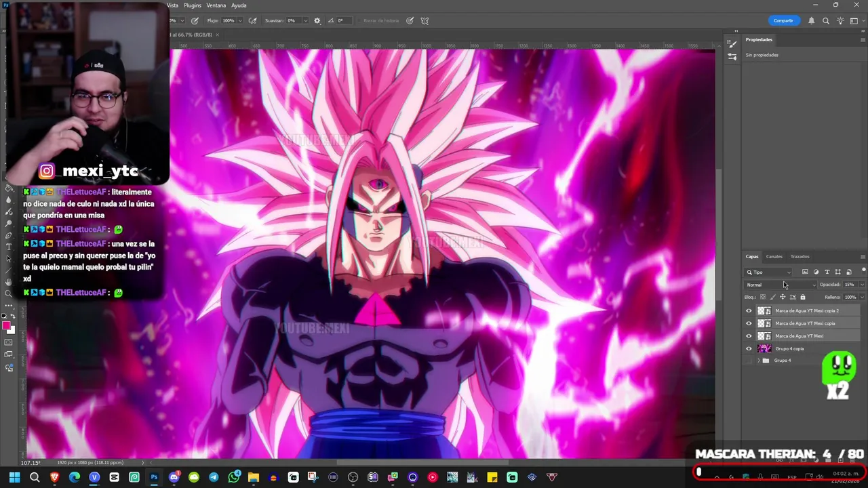Open the Relleno dropdown arrow
Image resolution: width=868 pixels, height=488 pixels.
pos(861,297)
